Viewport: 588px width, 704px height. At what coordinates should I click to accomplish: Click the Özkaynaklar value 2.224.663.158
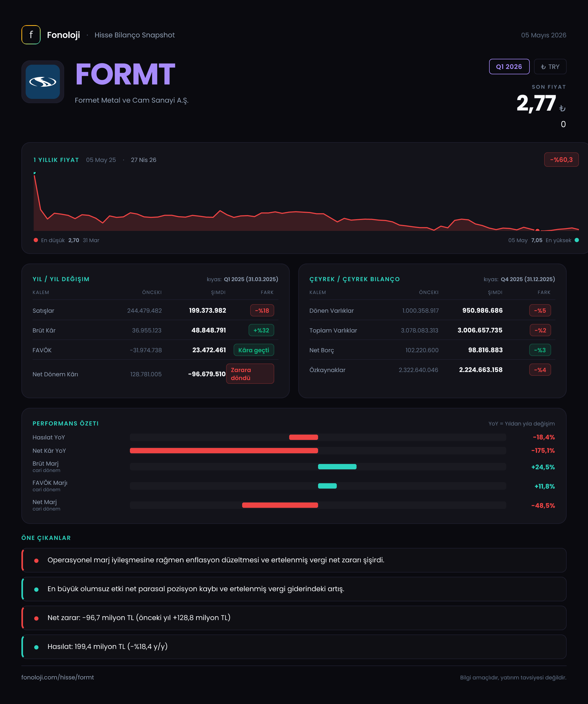click(480, 370)
